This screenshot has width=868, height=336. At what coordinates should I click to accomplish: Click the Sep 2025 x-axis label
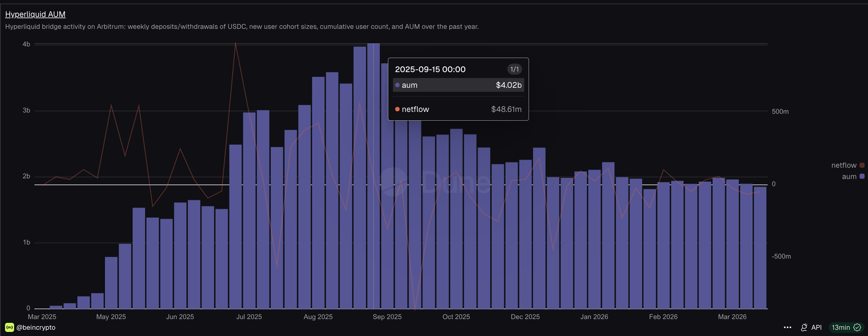coord(387,317)
